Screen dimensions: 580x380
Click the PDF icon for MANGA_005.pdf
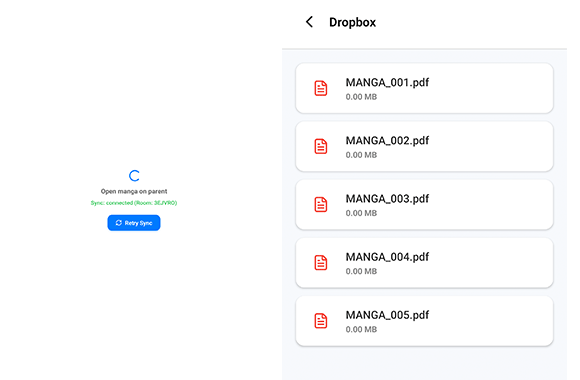tap(321, 320)
